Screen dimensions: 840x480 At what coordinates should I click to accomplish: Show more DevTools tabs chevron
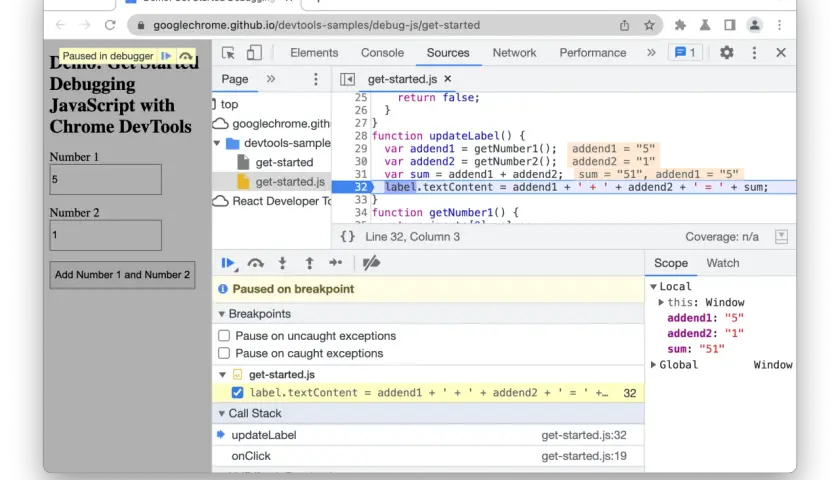pyautogui.click(x=651, y=52)
